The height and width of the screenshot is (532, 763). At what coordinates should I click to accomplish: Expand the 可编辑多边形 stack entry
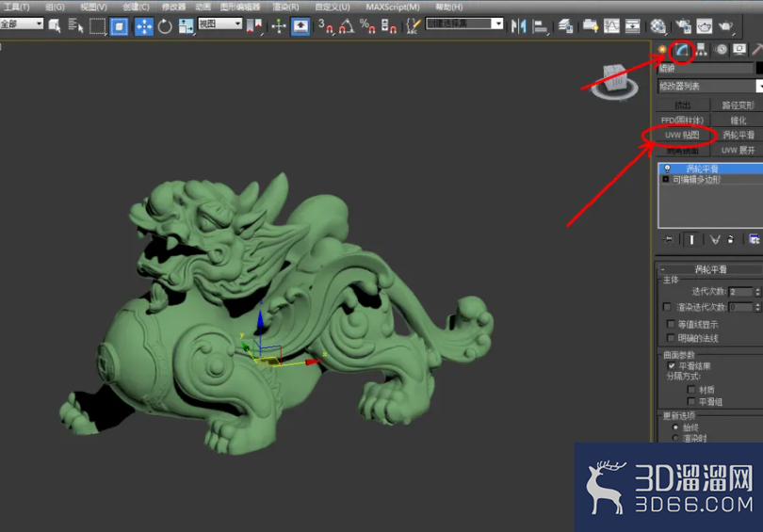pos(666,180)
